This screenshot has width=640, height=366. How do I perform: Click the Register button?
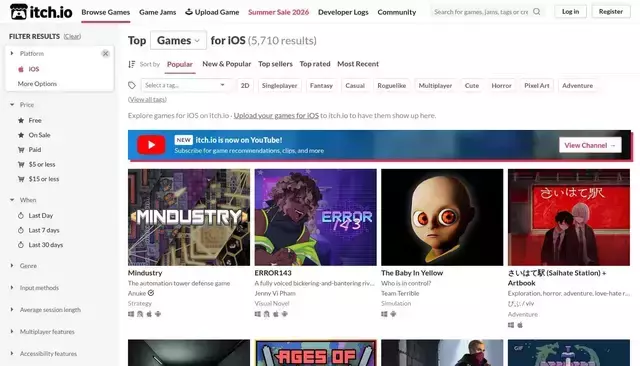pos(611,12)
